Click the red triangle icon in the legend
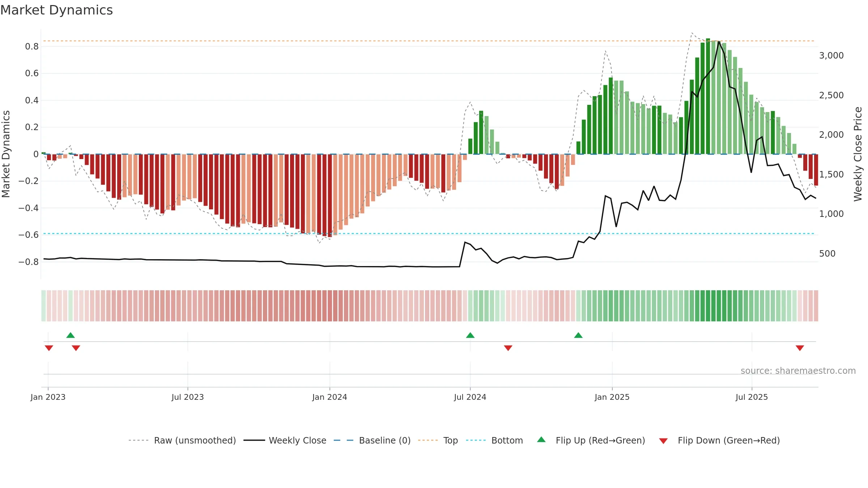The image size is (868, 488). 663,441
